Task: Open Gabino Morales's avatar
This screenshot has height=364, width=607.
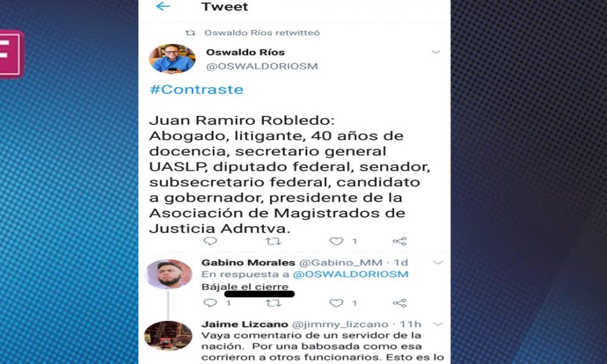Action: tap(168, 274)
